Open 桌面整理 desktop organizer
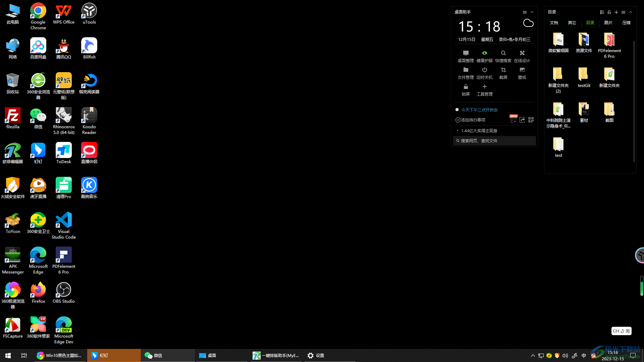This screenshot has width=644, height=362. click(x=466, y=56)
